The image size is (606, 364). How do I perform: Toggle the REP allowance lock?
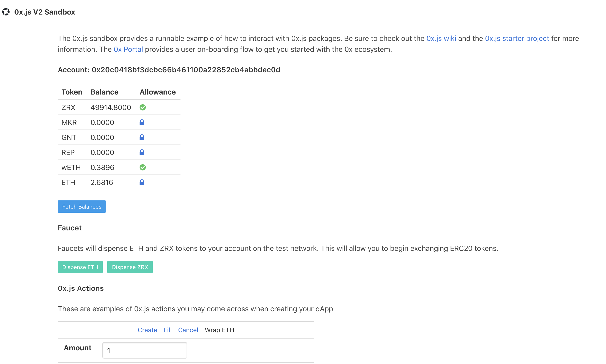click(x=142, y=152)
